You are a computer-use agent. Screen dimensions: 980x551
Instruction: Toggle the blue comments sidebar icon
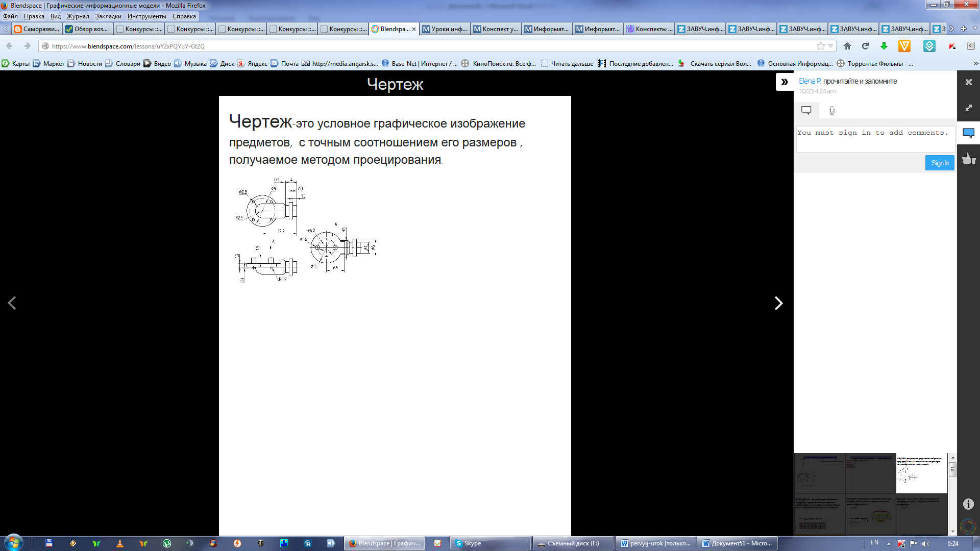(968, 133)
